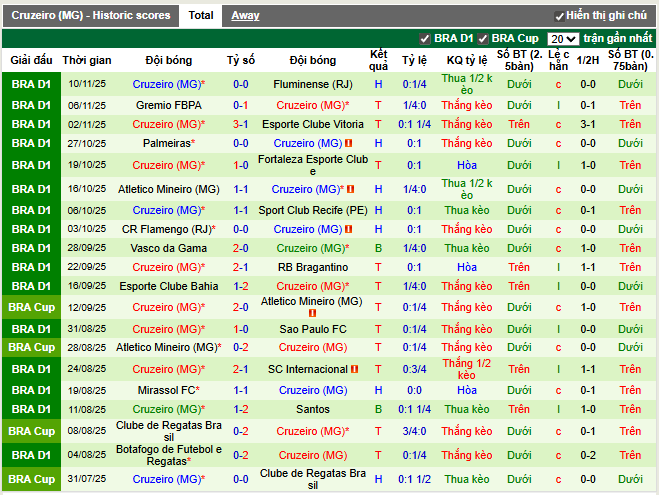This screenshot has width=659, height=495.
Task: Select BRA Cup label in 31/07/25 row
Action: [x=32, y=479]
